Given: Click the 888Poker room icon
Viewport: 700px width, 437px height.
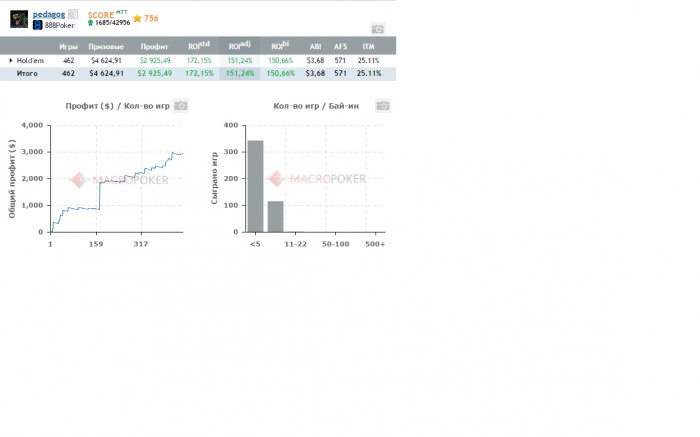Looking at the screenshot, I should [38, 25].
